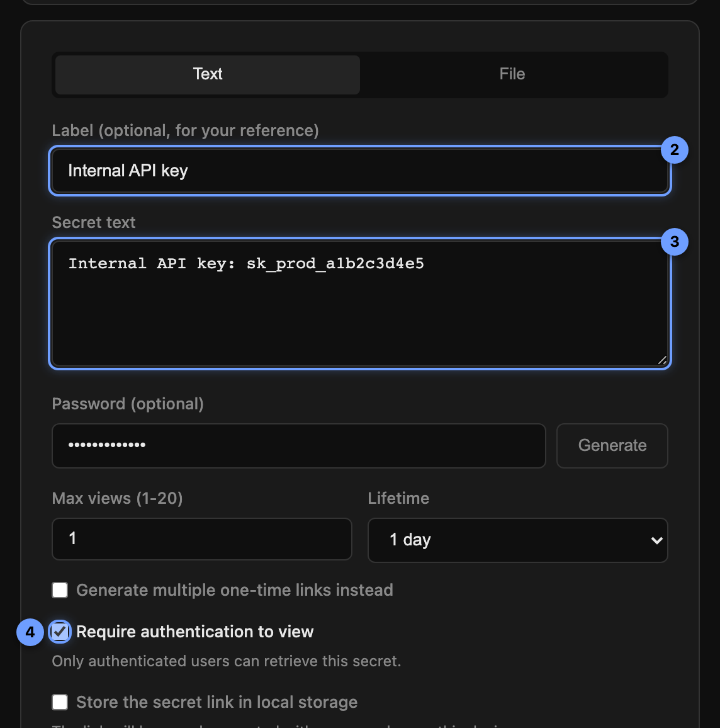Viewport: 720px width, 728px height.
Task: Switch to the File tab
Action: tap(512, 74)
